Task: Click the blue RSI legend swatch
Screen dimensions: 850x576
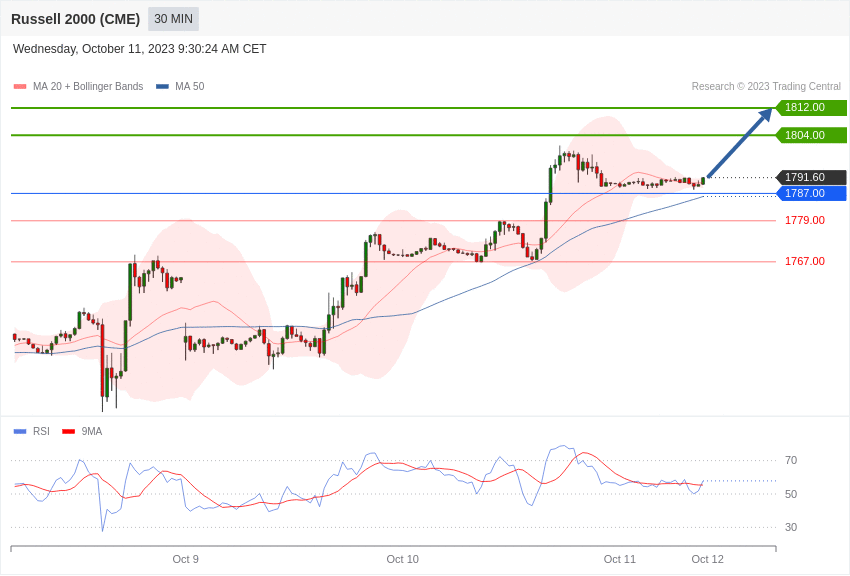Action: (x=20, y=431)
